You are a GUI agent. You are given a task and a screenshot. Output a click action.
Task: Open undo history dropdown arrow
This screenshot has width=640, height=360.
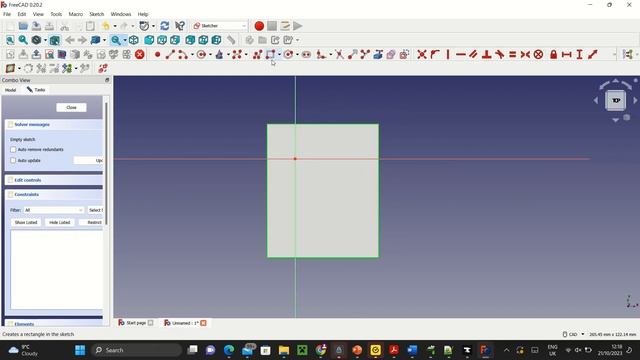coord(115,26)
